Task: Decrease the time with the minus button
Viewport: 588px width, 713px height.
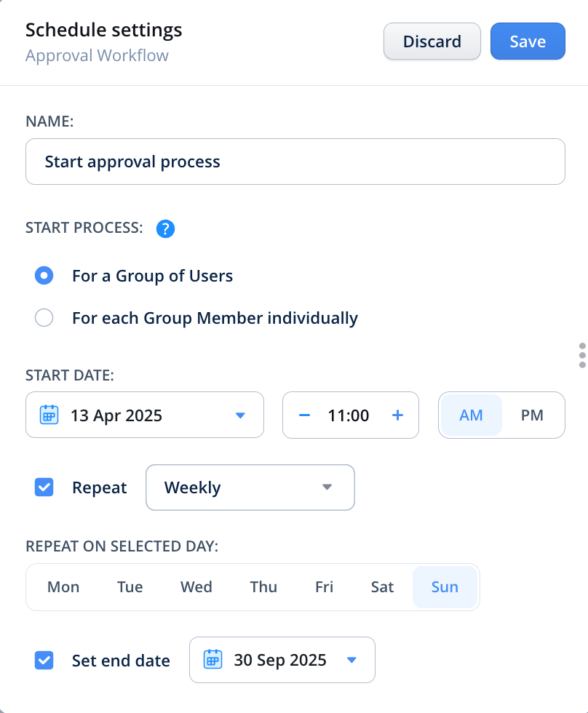Action: pyautogui.click(x=305, y=415)
